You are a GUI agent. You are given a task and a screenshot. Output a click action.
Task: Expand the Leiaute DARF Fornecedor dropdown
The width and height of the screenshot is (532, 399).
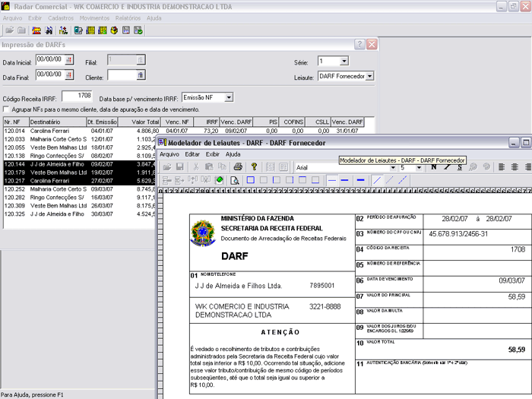pos(369,76)
